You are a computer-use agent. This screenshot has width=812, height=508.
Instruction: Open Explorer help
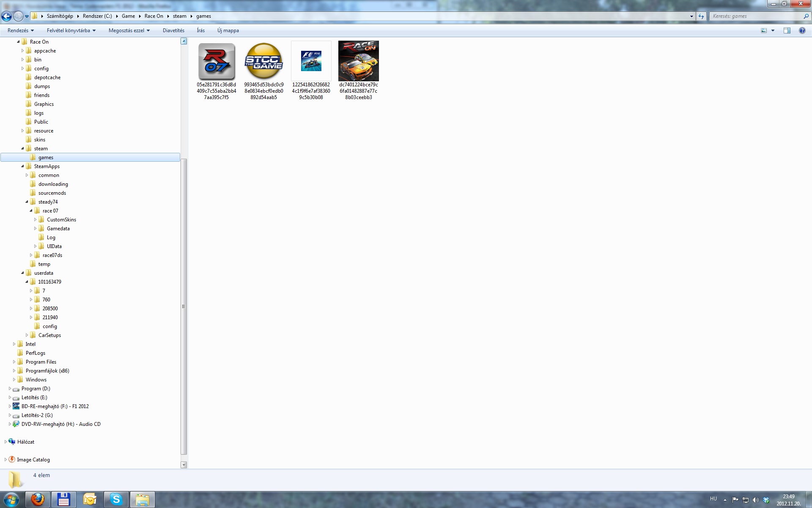[802, 30]
